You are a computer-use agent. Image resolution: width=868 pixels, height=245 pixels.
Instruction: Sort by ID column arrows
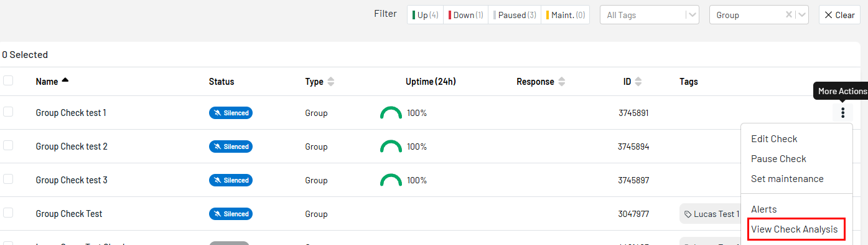[x=638, y=82]
